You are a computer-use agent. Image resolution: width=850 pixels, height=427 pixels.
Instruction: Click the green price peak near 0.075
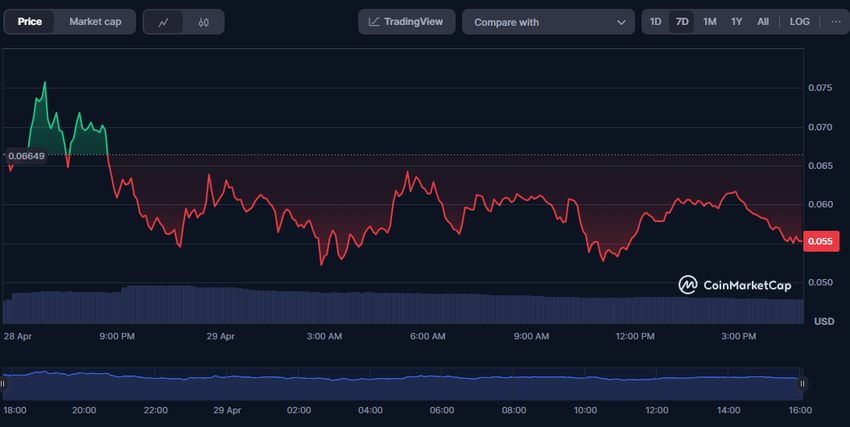tap(44, 84)
